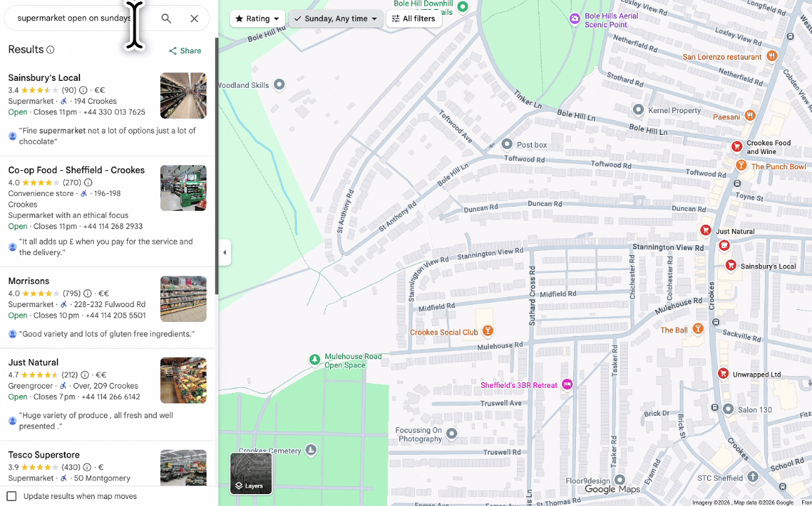
Task: Select The Punch Bowl bar pin
Action: 742,165
